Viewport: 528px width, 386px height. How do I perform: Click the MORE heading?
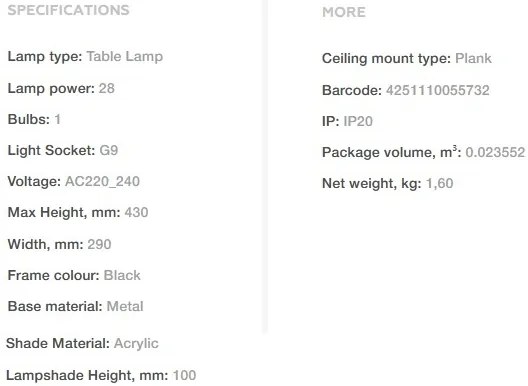pyautogui.click(x=344, y=12)
